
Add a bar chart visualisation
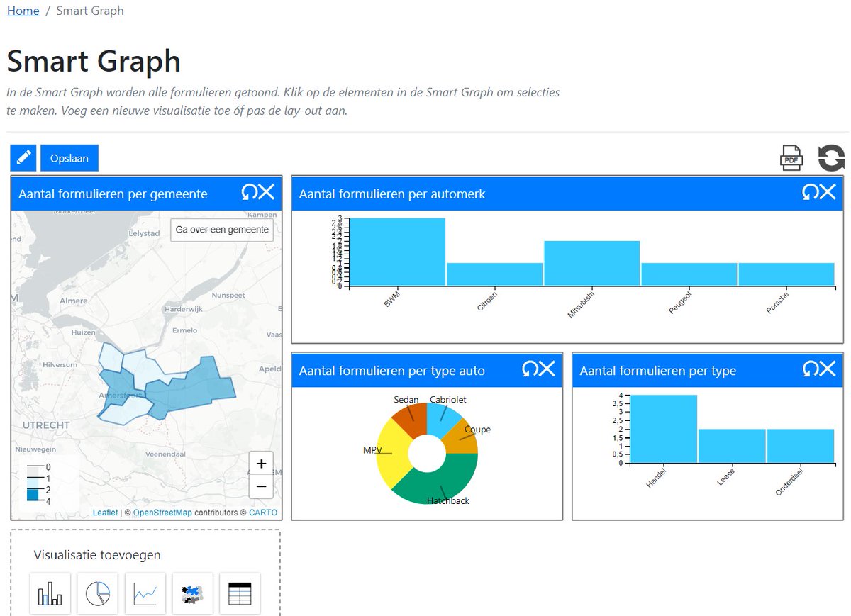point(50,594)
